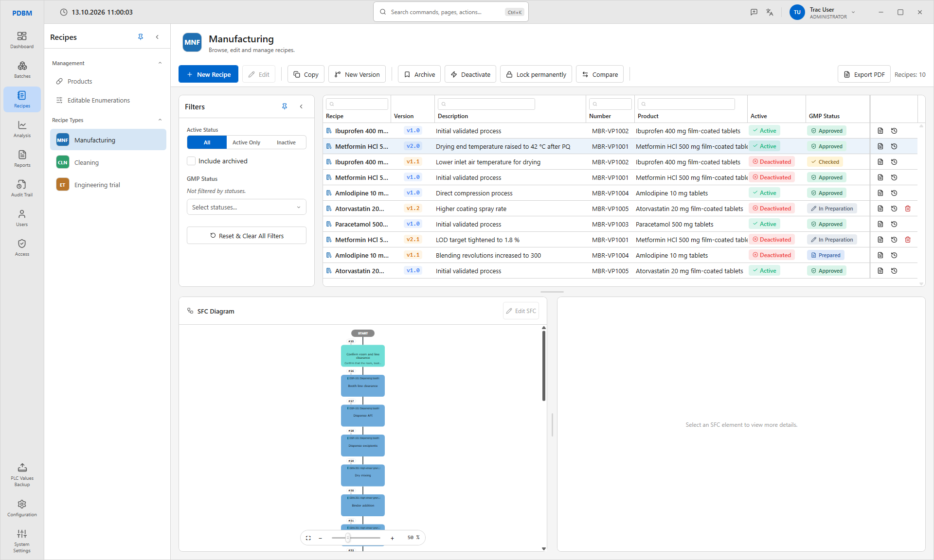
Task: Click the Description column search field
Action: pyautogui.click(x=486, y=104)
